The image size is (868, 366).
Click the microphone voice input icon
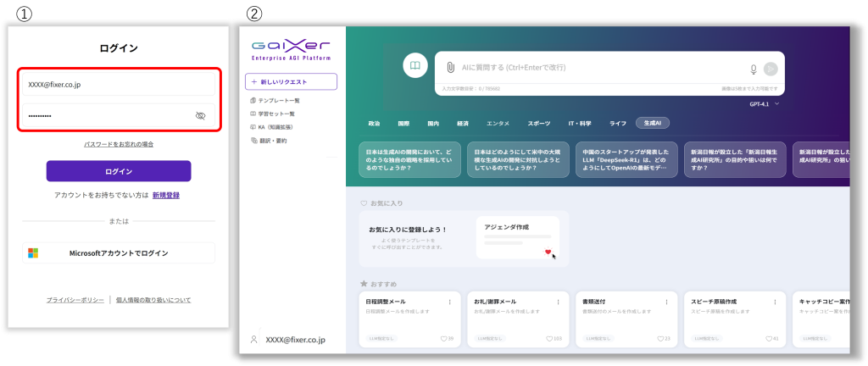click(753, 69)
